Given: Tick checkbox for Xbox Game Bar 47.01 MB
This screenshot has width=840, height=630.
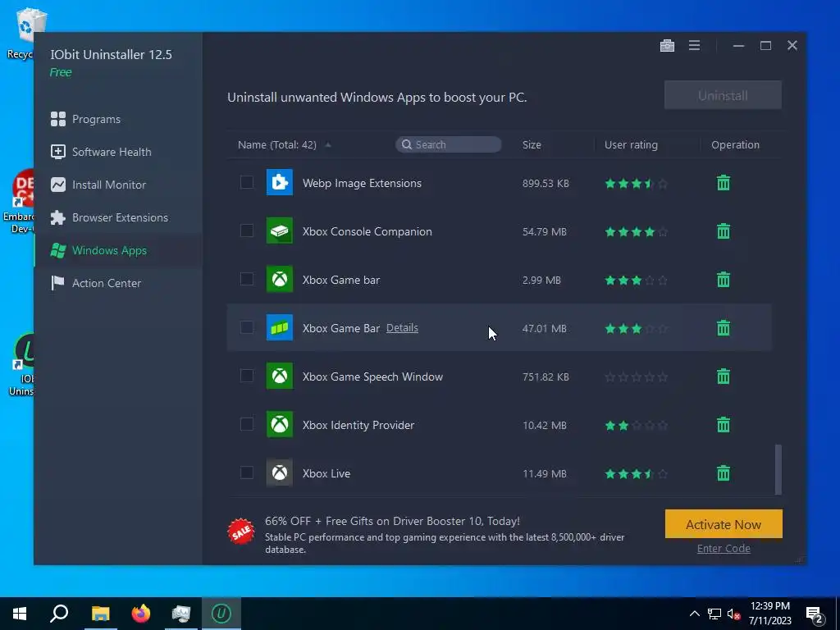Looking at the screenshot, I should point(246,327).
